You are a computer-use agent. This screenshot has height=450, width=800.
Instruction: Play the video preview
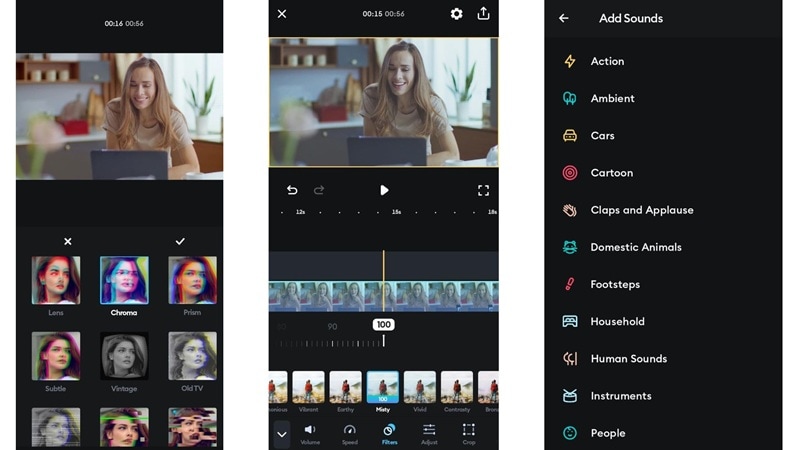point(384,190)
